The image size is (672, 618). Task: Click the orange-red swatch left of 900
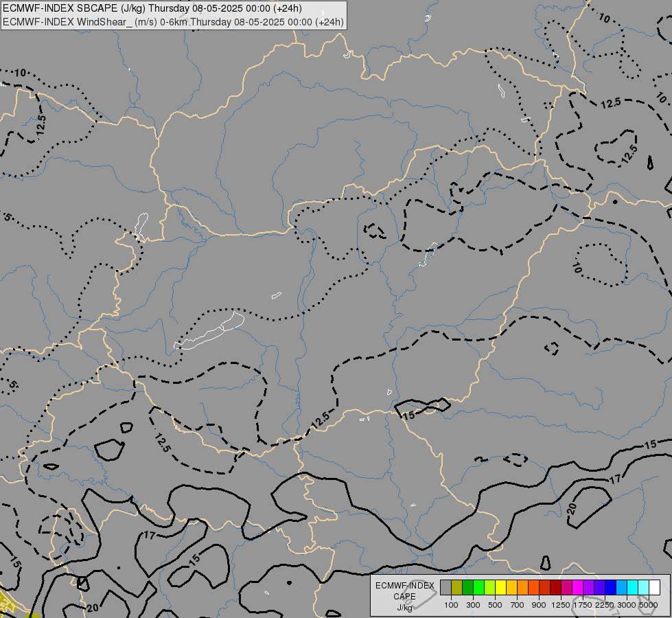pyautogui.click(x=533, y=587)
